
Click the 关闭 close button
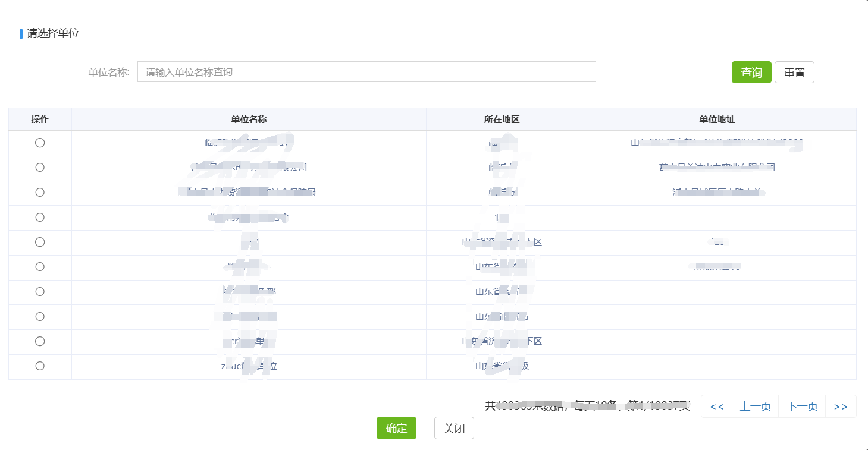click(454, 428)
